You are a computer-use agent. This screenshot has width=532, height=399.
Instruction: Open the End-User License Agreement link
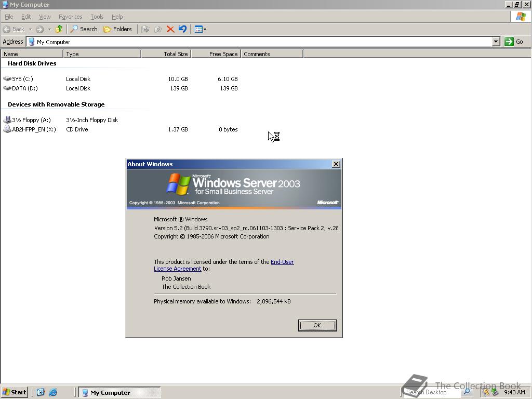point(224,265)
